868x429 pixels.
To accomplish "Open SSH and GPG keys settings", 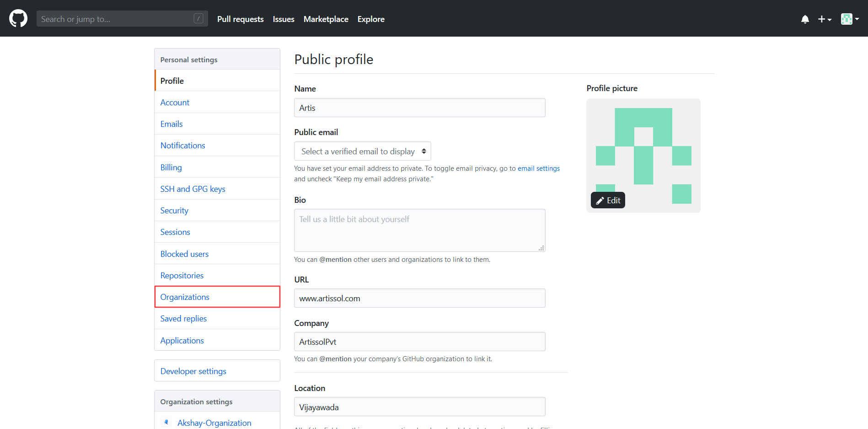I will (217, 189).
